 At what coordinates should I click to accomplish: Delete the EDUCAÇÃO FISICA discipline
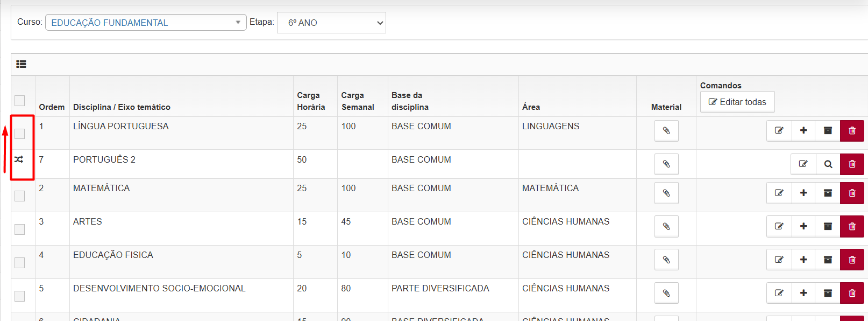[x=852, y=260]
